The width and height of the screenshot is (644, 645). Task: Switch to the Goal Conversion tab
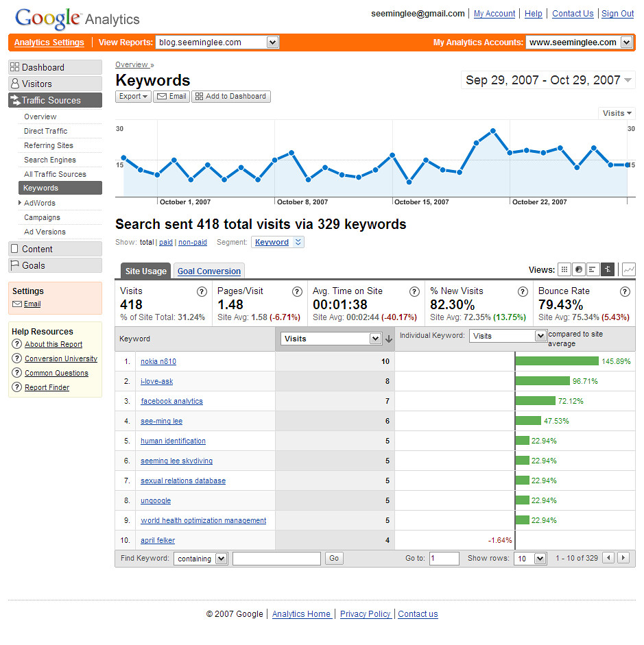tap(209, 271)
